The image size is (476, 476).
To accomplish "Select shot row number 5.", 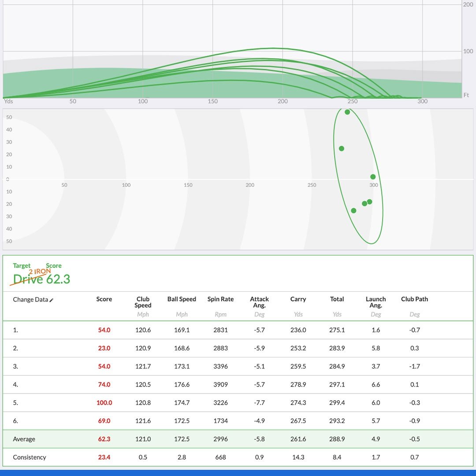I will point(238,403).
